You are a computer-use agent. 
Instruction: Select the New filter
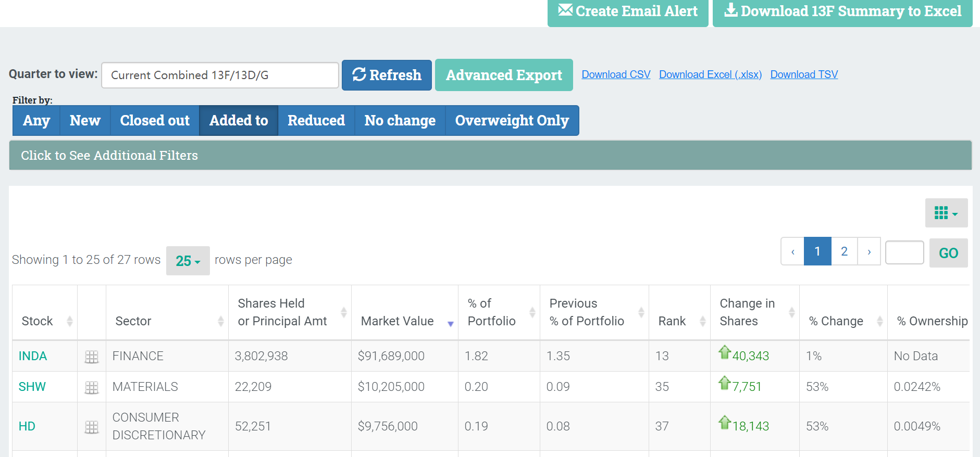(x=85, y=121)
